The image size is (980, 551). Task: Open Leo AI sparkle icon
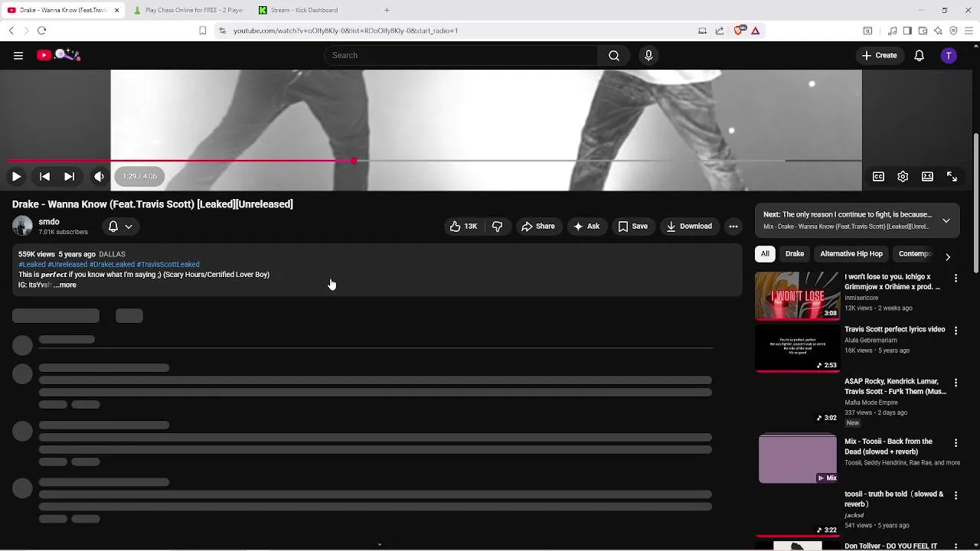(x=938, y=31)
